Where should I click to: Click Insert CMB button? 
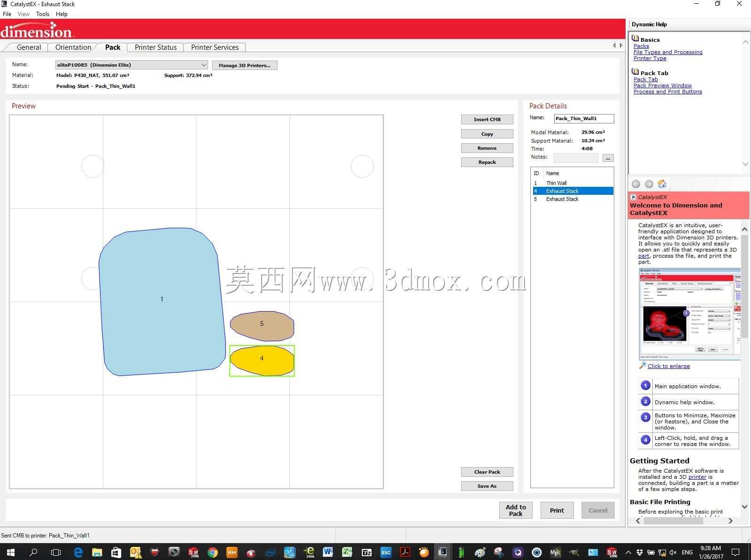(487, 119)
